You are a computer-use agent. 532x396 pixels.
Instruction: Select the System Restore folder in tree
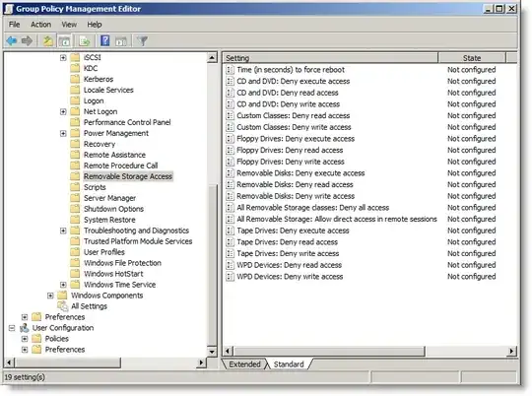(109, 220)
